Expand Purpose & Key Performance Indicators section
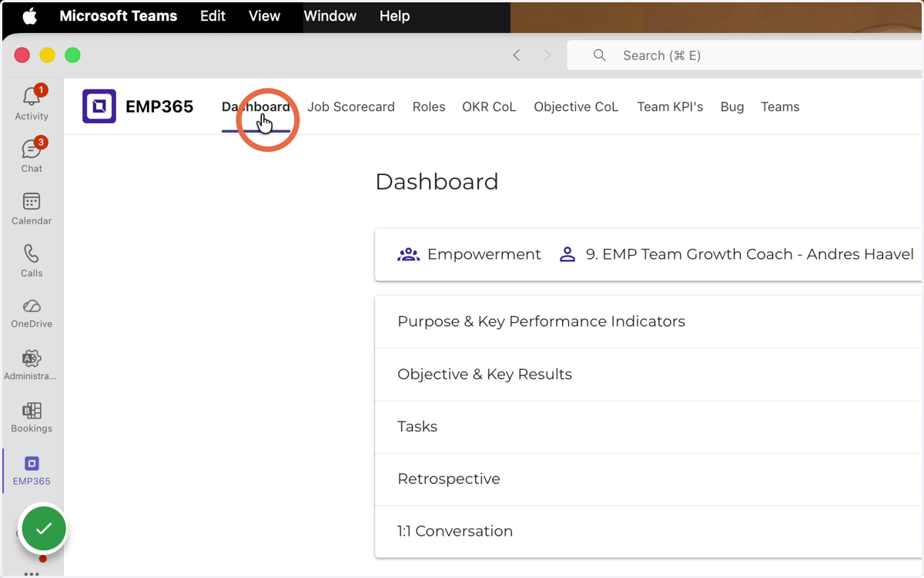Viewport: 924px width, 578px height. click(648, 321)
